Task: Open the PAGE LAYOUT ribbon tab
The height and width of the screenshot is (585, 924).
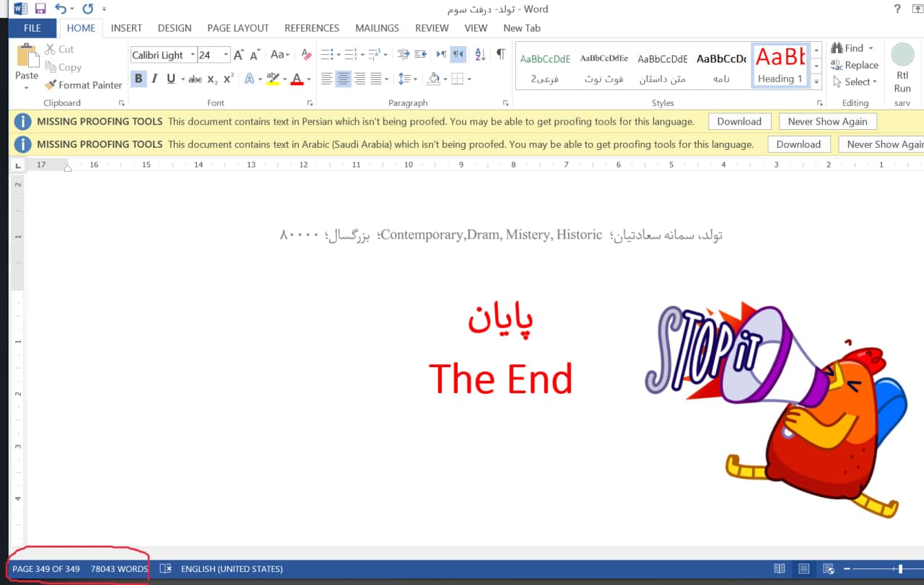Action: (x=237, y=28)
